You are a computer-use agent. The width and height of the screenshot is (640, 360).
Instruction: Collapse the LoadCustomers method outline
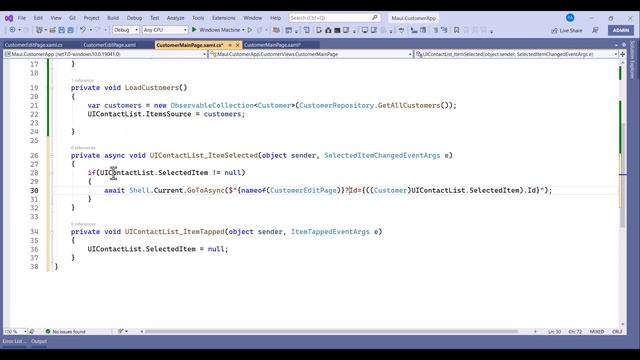click(x=52, y=88)
